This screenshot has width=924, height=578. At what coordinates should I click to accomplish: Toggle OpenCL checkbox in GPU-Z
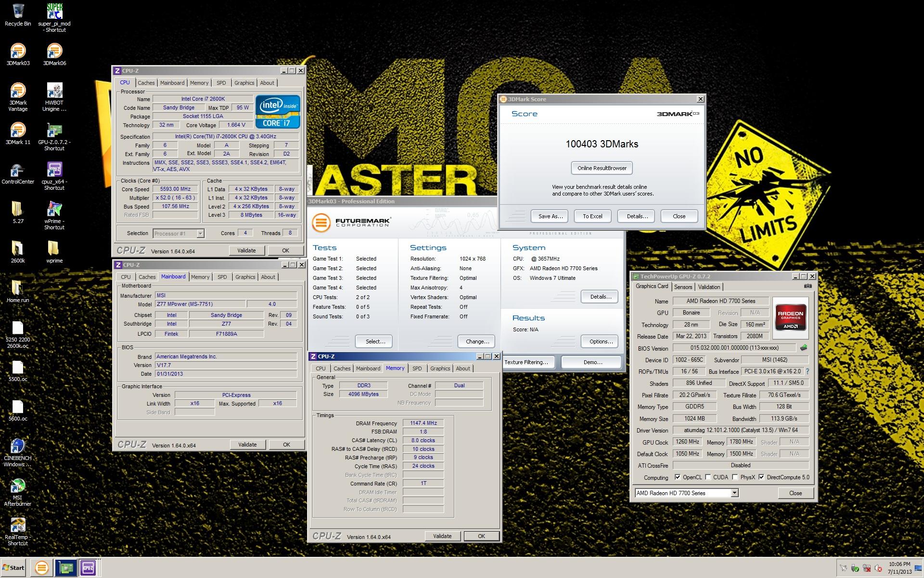[678, 477]
